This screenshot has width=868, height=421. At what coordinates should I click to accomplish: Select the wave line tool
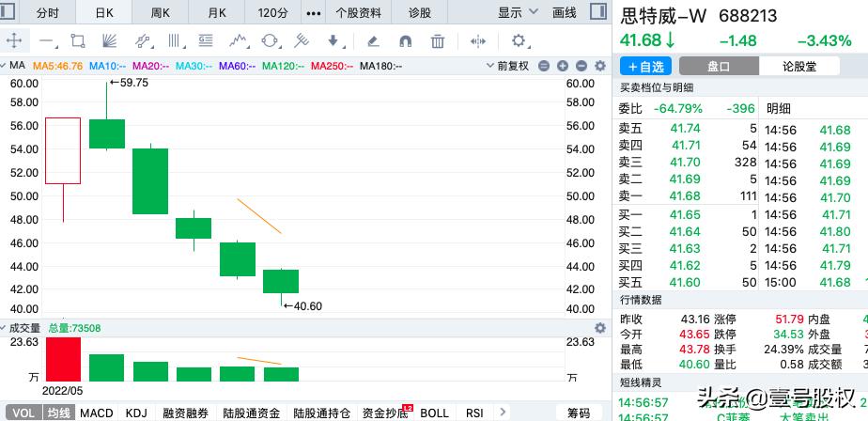click(238, 40)
